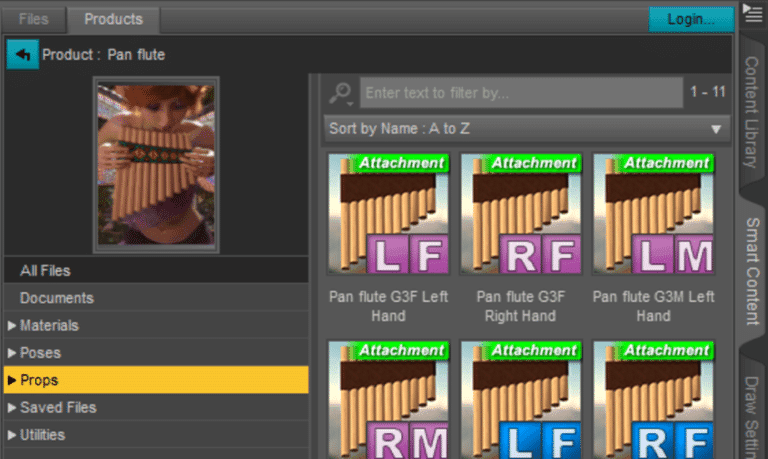Image resolution: width=768 pixels, height=459 pixels.
Task: Choose the blue RF pan flute icon
Action: tap(653, 400)
